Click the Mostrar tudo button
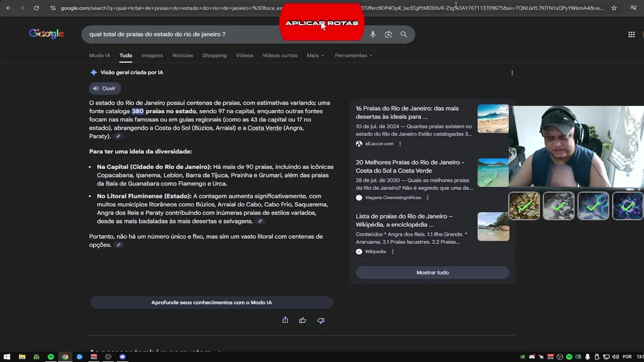 click(433, 273)
